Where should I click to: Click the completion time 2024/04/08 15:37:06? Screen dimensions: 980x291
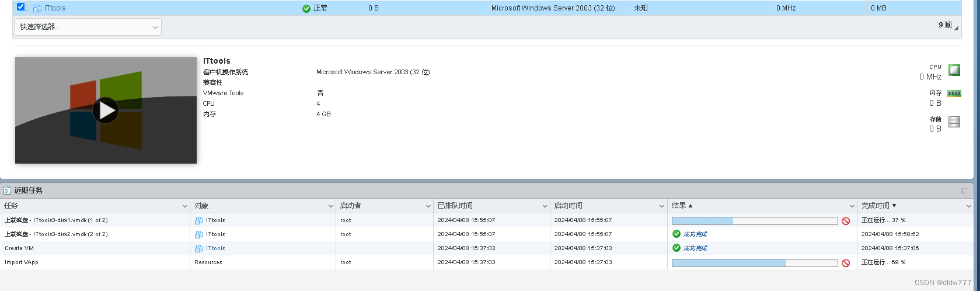[890, 248]
